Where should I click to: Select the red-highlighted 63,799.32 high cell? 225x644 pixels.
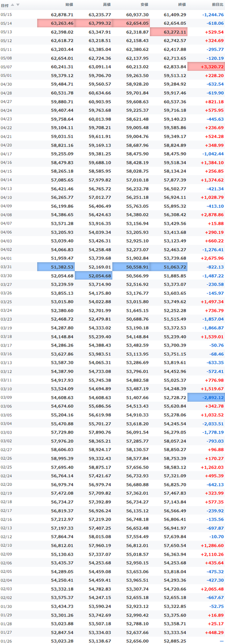[94, 23]
